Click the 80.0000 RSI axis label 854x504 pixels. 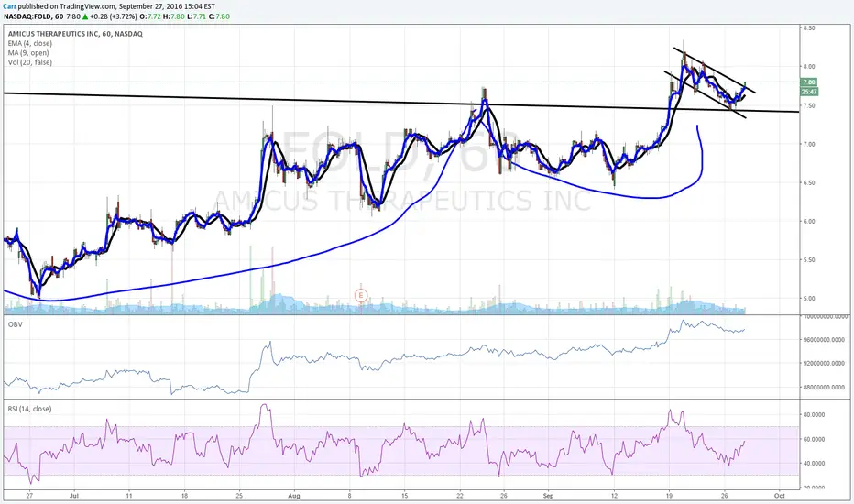814,414
